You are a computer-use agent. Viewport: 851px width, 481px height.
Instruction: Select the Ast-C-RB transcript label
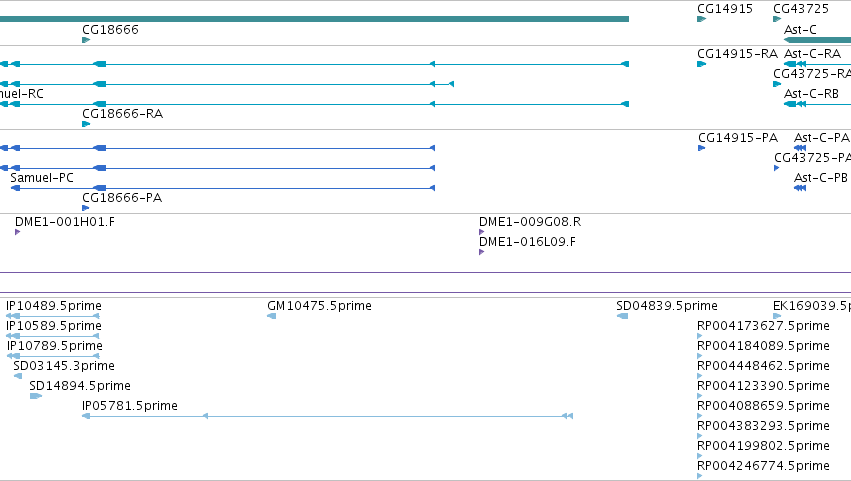pyautogui.click(x=811, y=93)
